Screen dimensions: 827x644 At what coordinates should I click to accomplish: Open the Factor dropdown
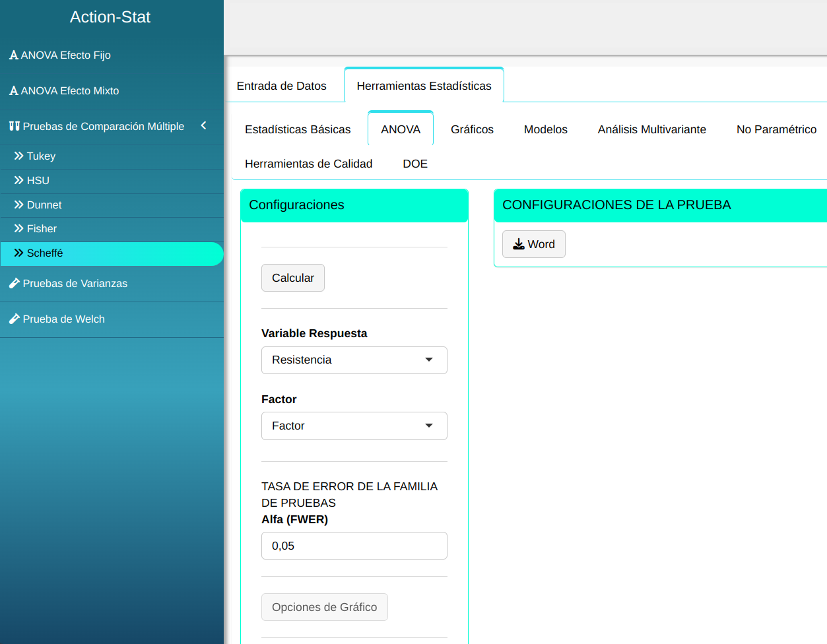tap(354, 426)
